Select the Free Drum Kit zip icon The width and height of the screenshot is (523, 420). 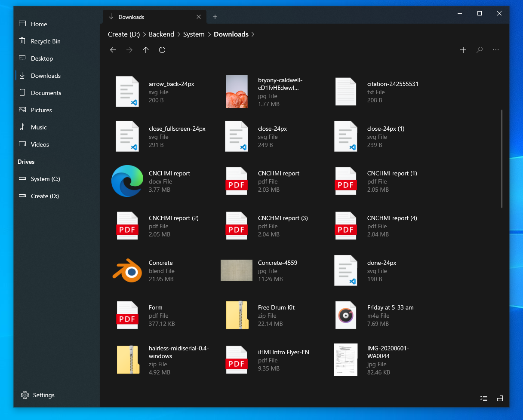[x=237, y=315]
